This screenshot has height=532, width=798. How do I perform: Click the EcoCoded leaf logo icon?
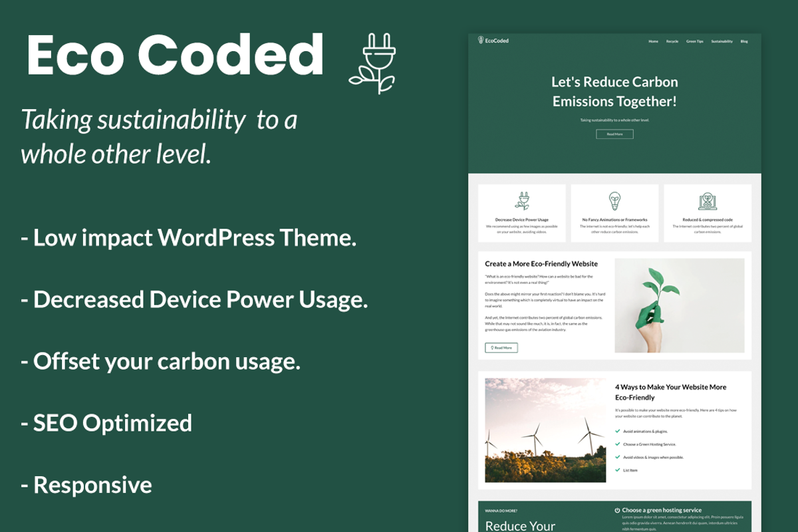tap(481, 41)
